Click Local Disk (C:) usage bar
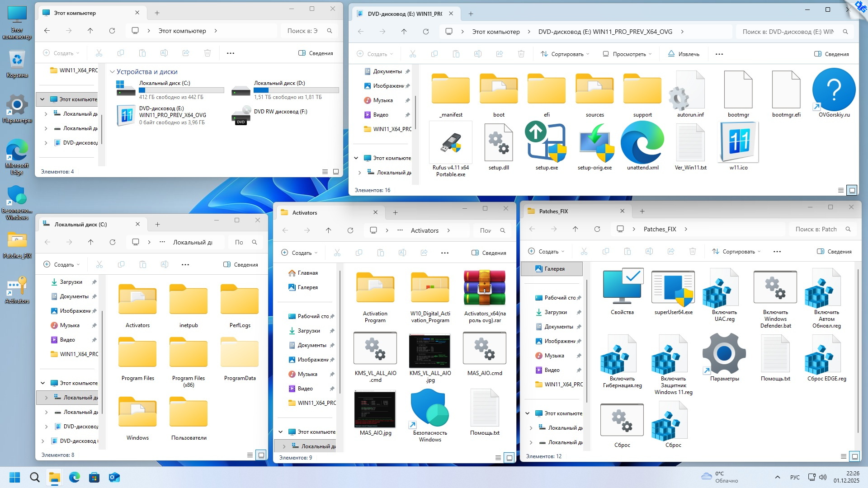868x488 pixels. pyautogui.click(x=181, y=90)
